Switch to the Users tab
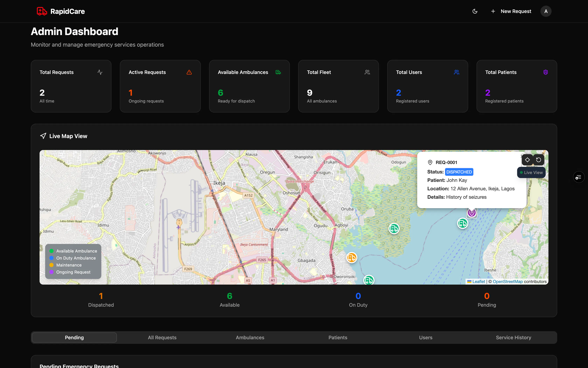Screen dimensions: 588x368 pos(425,337)
